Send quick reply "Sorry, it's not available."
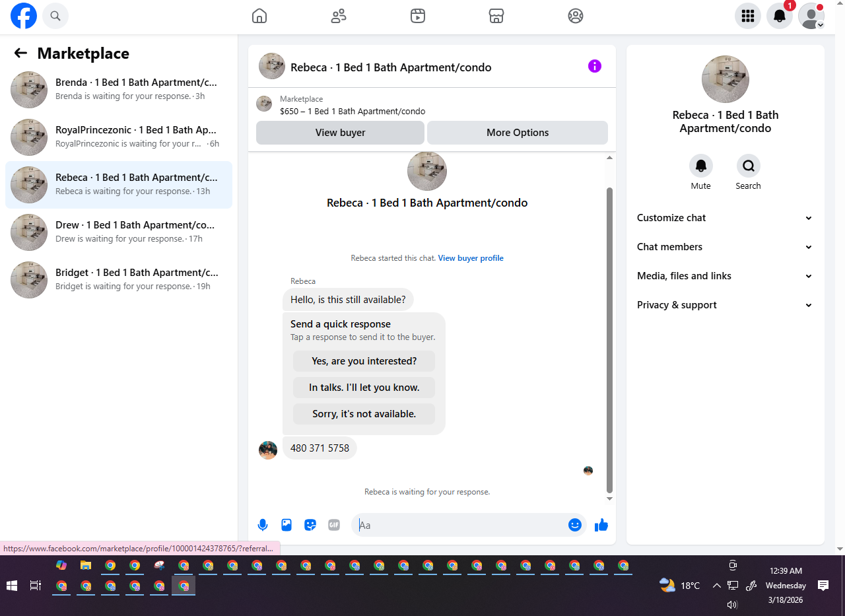The image size is (845, 616). [x=364, y=414]
